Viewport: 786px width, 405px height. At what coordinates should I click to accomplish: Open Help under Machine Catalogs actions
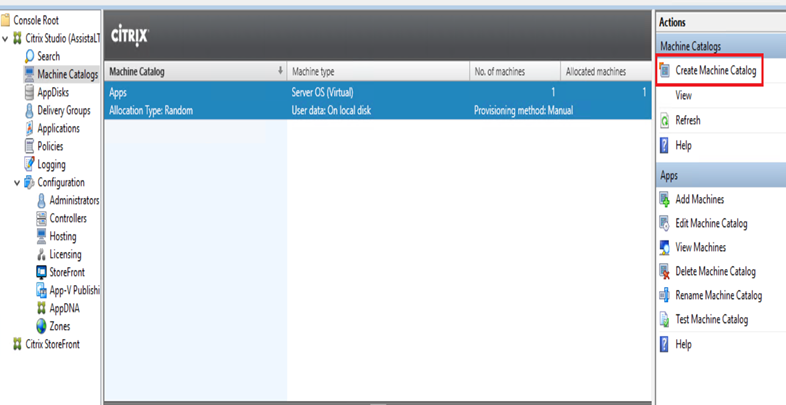tap(683, 146)
